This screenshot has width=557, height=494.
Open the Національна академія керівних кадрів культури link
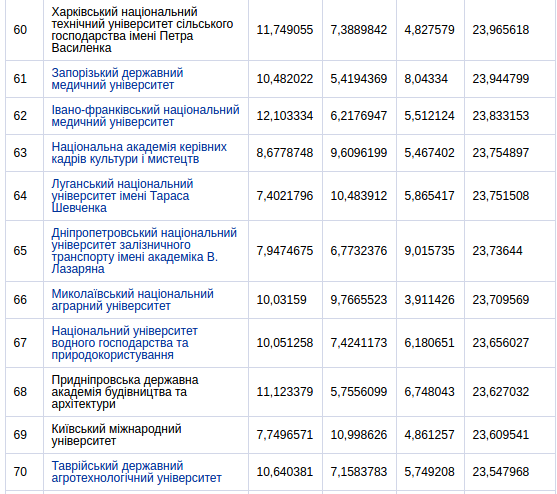tap(139, 153)
